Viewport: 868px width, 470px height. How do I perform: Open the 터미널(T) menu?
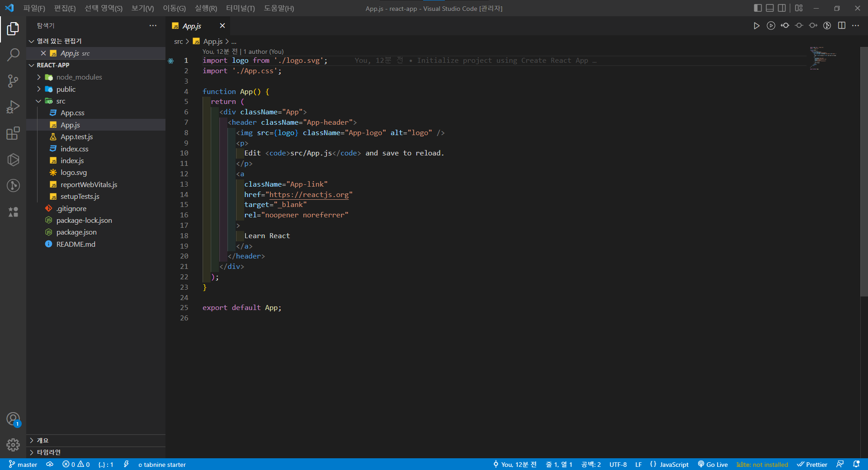pyautogui.click(x=241, y=8)
